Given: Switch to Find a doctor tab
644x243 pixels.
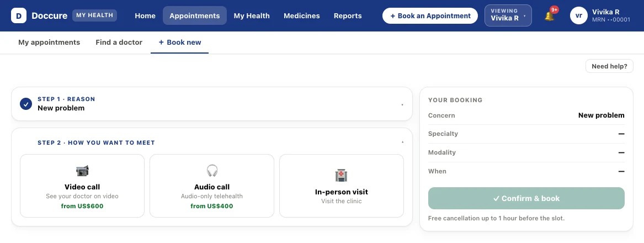Looking at the screenshot, I should click(119, 43).
